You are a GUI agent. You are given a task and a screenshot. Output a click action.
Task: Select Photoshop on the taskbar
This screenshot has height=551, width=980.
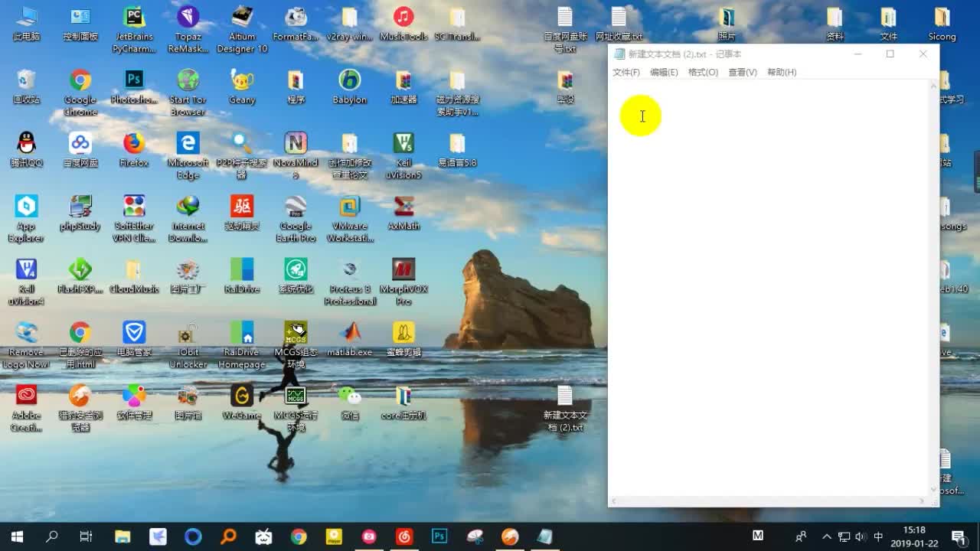coord(439,536)
